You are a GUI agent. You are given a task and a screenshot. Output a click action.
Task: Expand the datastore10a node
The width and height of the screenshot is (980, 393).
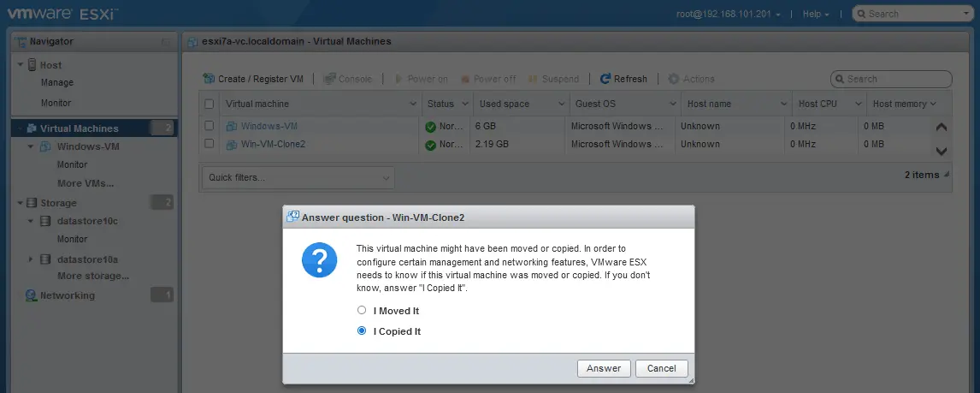pos(31,259)
